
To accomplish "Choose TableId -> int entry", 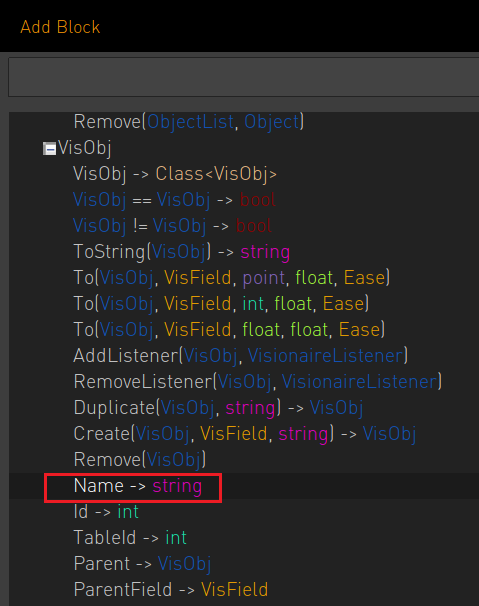I will click(130, 538).
